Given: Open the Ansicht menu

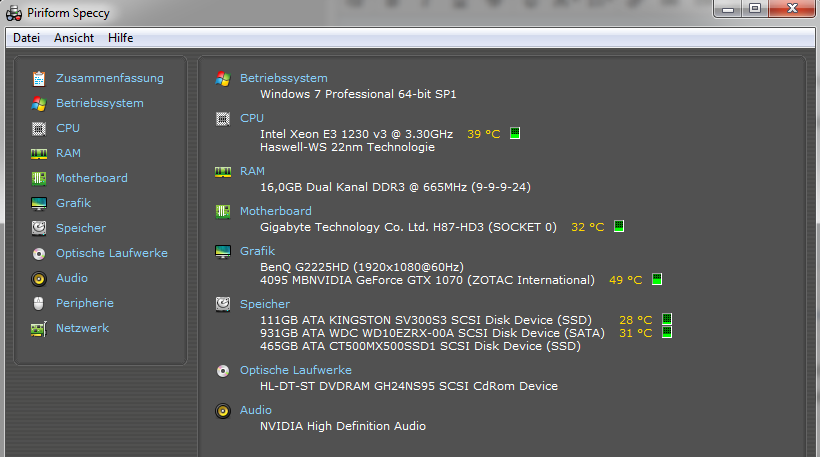Looking at the screenshot, I should coord(74,38).
